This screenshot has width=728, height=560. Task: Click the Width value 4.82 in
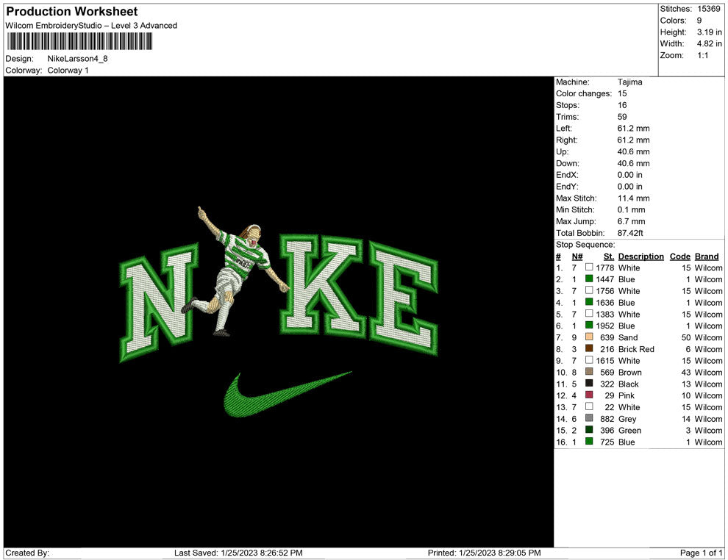click(x=709, y=43)
